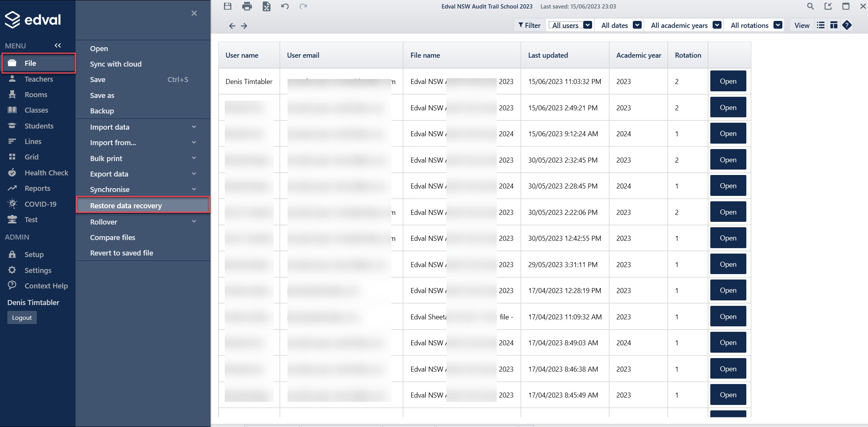Open the Classes section
868x427 pixels.
(36, 110)
